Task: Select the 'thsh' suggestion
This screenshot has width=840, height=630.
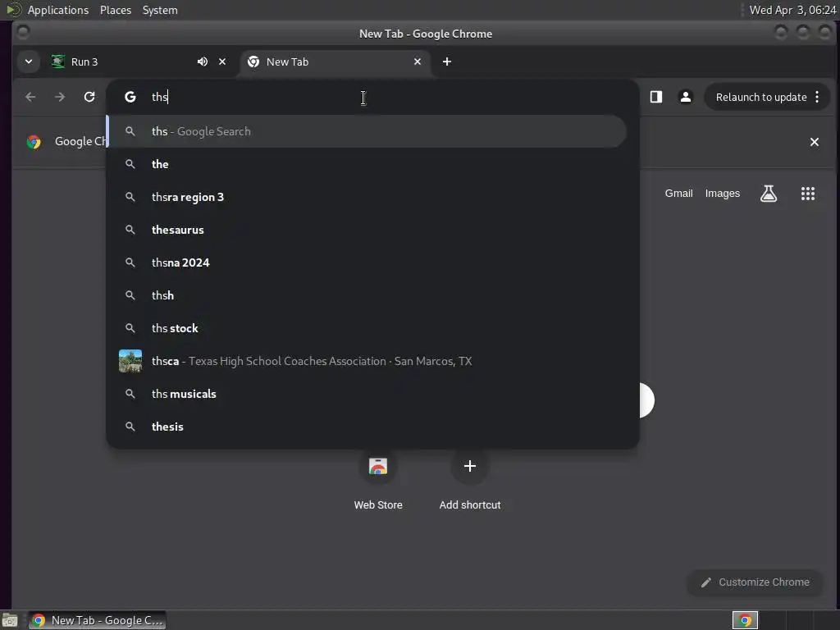Action: click(x=367, y=295)
